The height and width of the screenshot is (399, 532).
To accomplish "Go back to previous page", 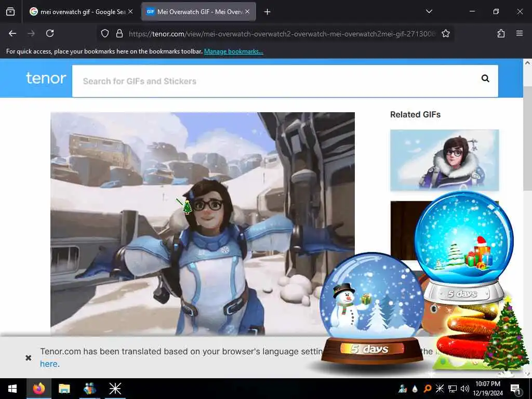I will click(12, 33).
